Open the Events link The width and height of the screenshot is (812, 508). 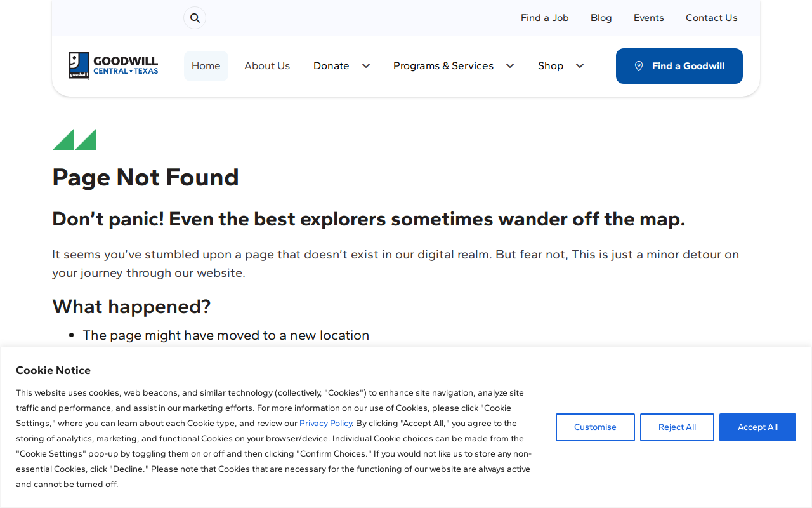click(649, 18)
